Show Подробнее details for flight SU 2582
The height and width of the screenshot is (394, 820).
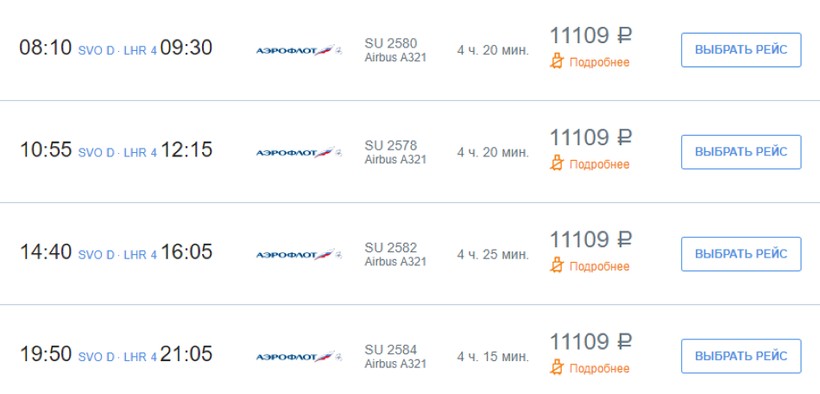(x=599, y=266)
